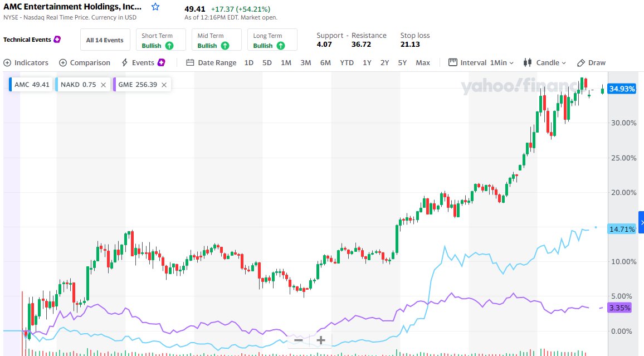Select the Short Term Bullish card
This screenshot has height=356, width=644.
pyautogui.click(x=161, y=40)
